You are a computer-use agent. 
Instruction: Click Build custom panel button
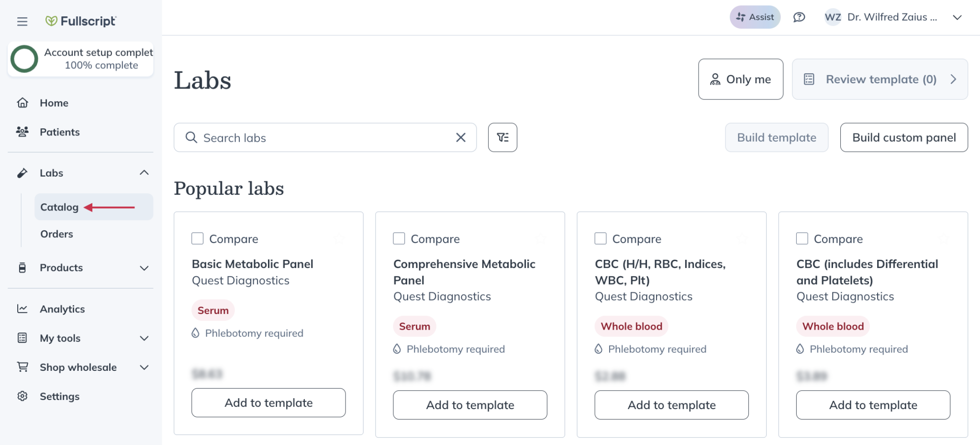tap(903, 138)
